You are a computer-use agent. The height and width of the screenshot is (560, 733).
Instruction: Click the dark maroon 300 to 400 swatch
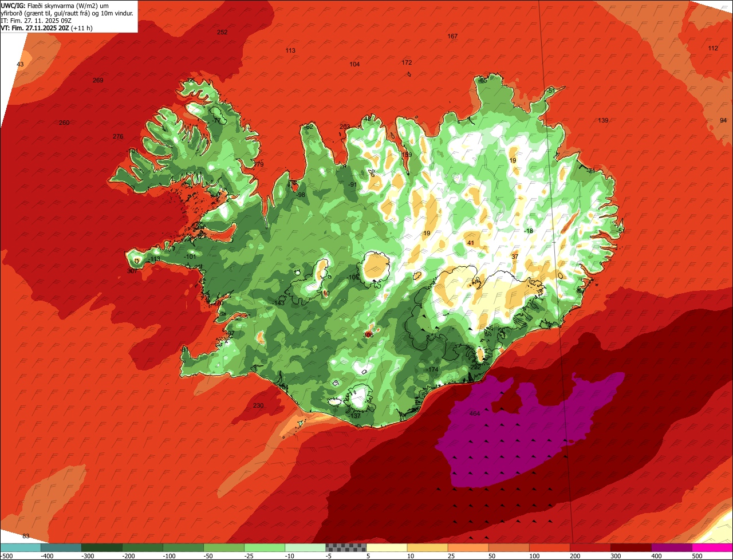631,547
